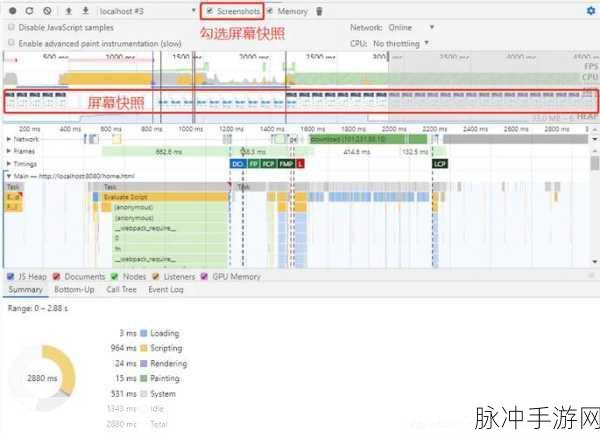Viewport: 600px width, 437px height.
Task: Click the Scripting legend color swatch
Action: click(144, 348)
